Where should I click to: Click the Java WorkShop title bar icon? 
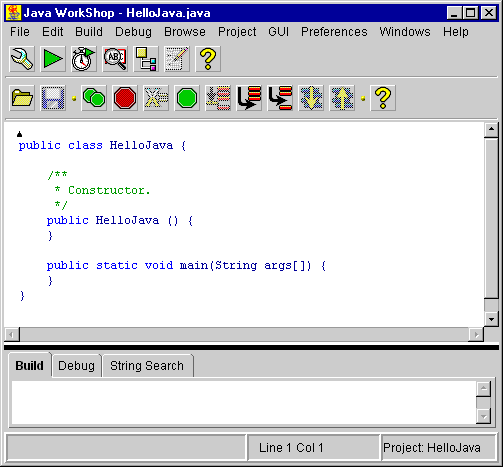click(13, 13)
